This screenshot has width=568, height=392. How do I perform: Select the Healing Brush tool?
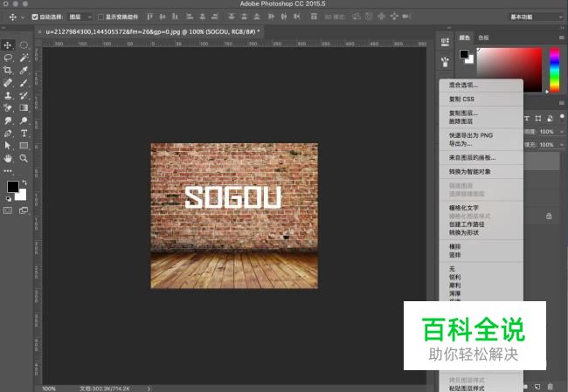click(8, 83)
